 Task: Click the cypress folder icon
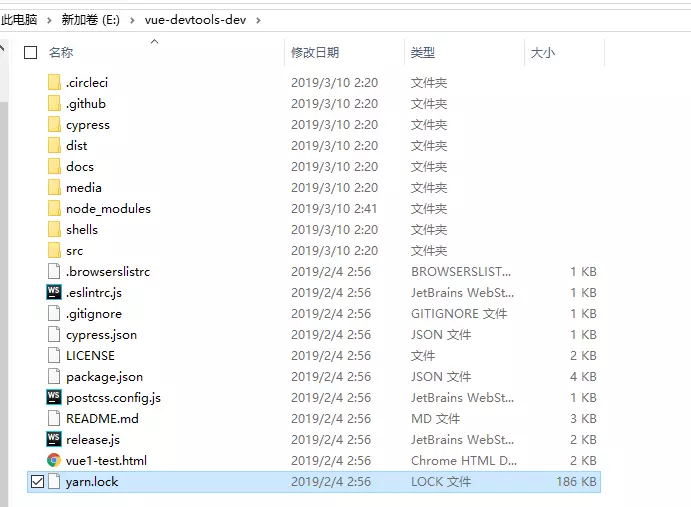(54, 125)
